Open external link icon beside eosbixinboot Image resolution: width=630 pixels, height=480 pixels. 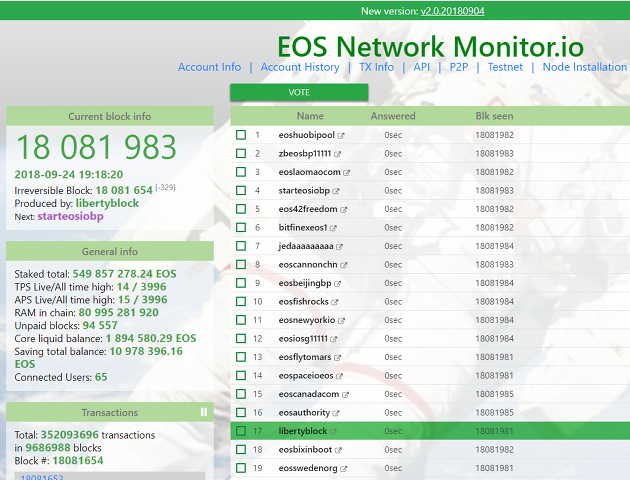coord(338,450)
